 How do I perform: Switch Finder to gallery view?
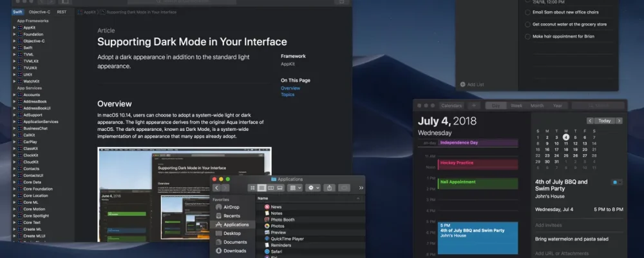(x=279, y=188)
